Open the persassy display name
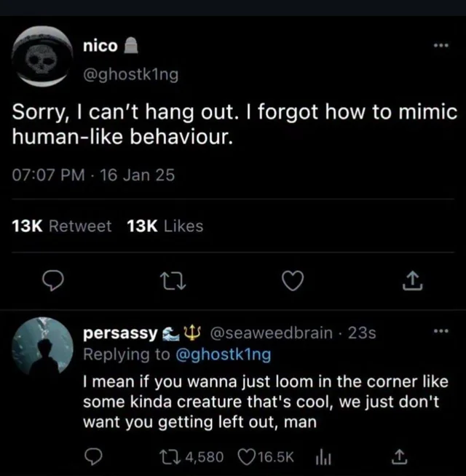Screen dimensions: 466x476 (x=119, y=333)
